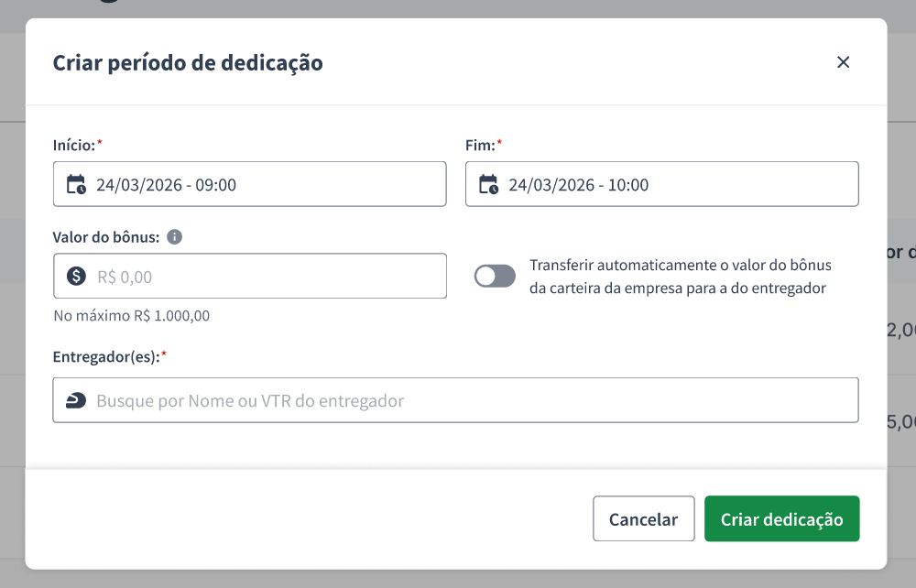This screenshot has height=588, width=916.
Task: Close the Criar período de dedicação dialog
Action: point(843,62)
